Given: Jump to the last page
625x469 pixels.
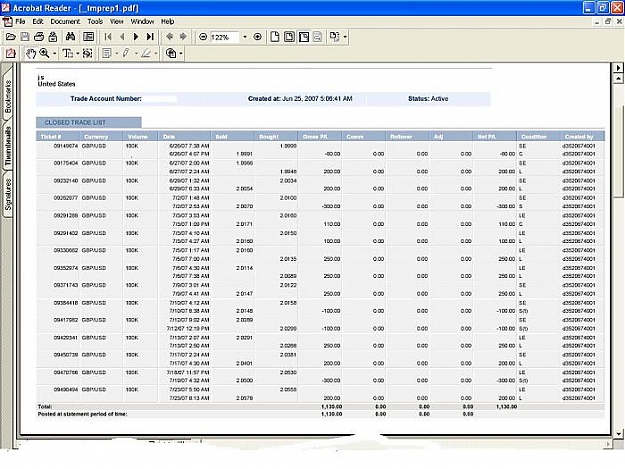Looking at the screenshot, I should 150,37.
